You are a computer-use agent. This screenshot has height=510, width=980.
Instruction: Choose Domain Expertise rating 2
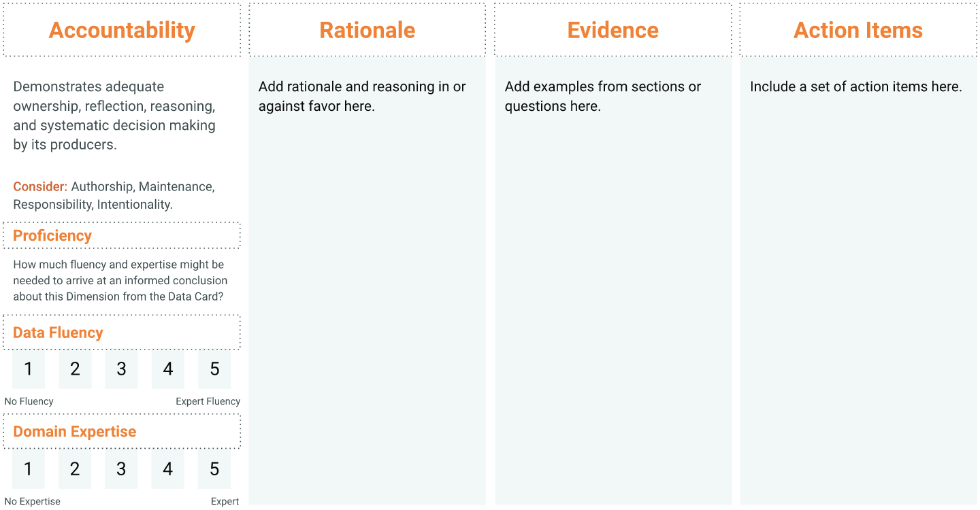75,469
